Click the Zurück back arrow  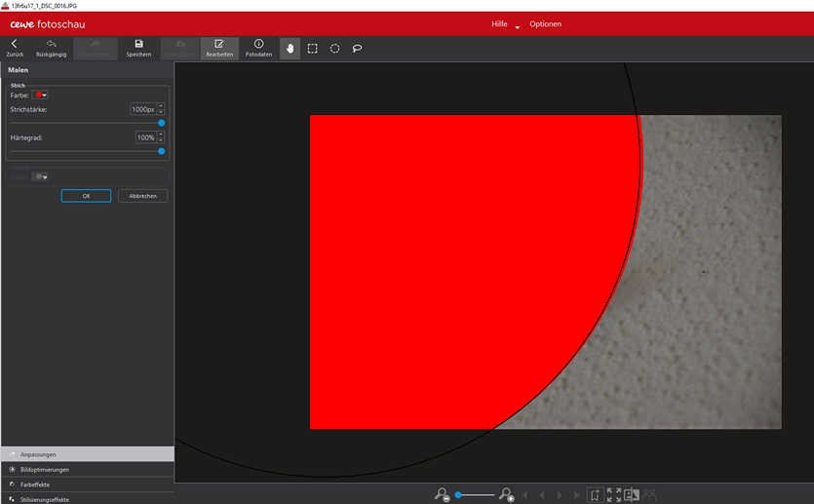pos(14,48)
